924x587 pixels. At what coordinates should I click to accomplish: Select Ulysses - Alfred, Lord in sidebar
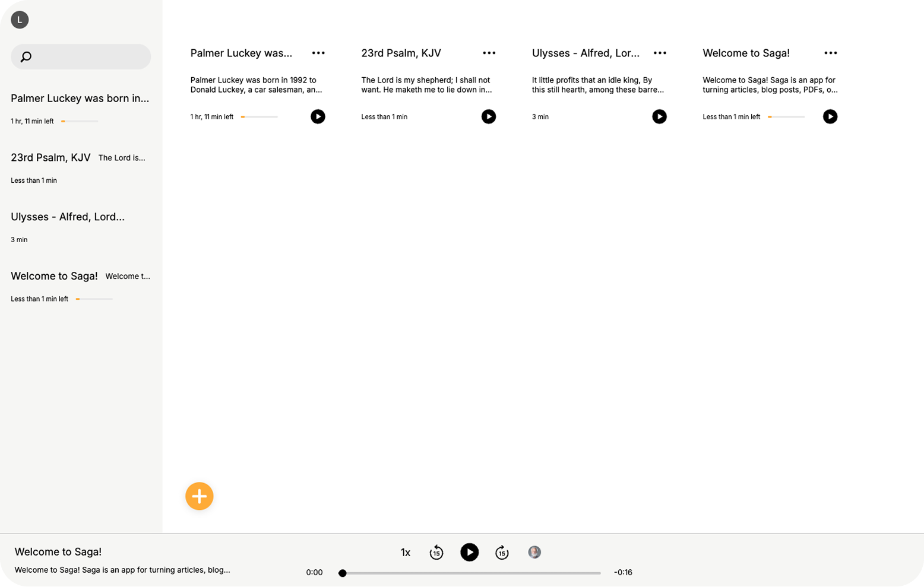pyautogui.click(x=81, y=228)
